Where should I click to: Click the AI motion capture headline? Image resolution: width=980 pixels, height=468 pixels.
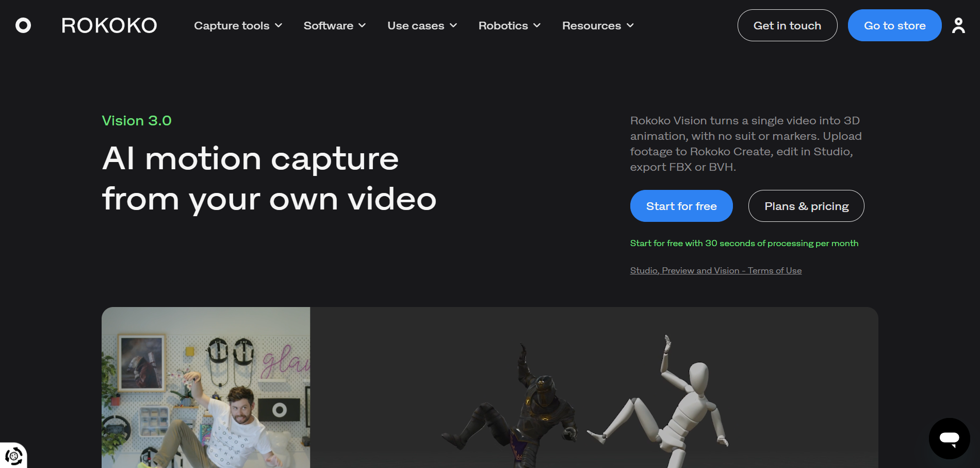point(269,179)
